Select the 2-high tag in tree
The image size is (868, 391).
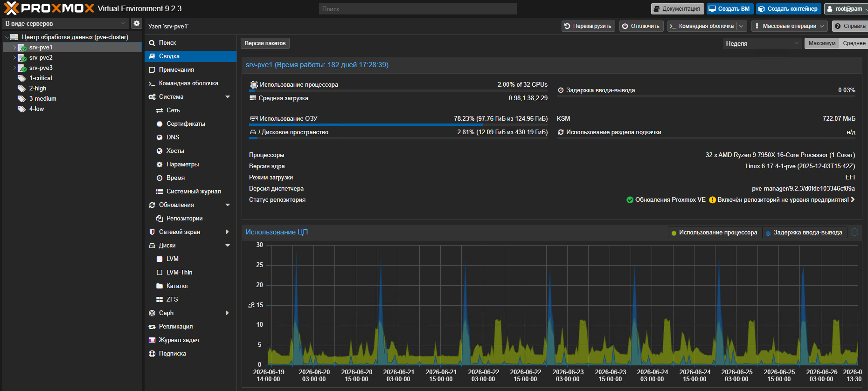tap(38, 89)
